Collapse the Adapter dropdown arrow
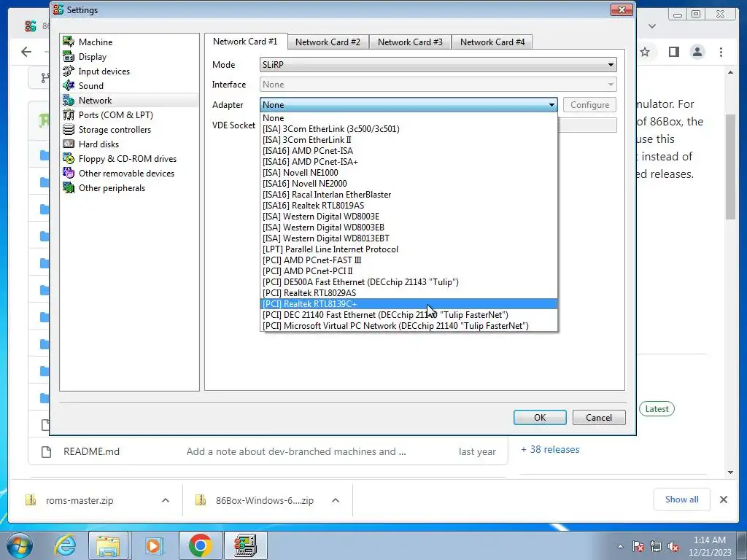The image size is (747, 560). [551, 105]
